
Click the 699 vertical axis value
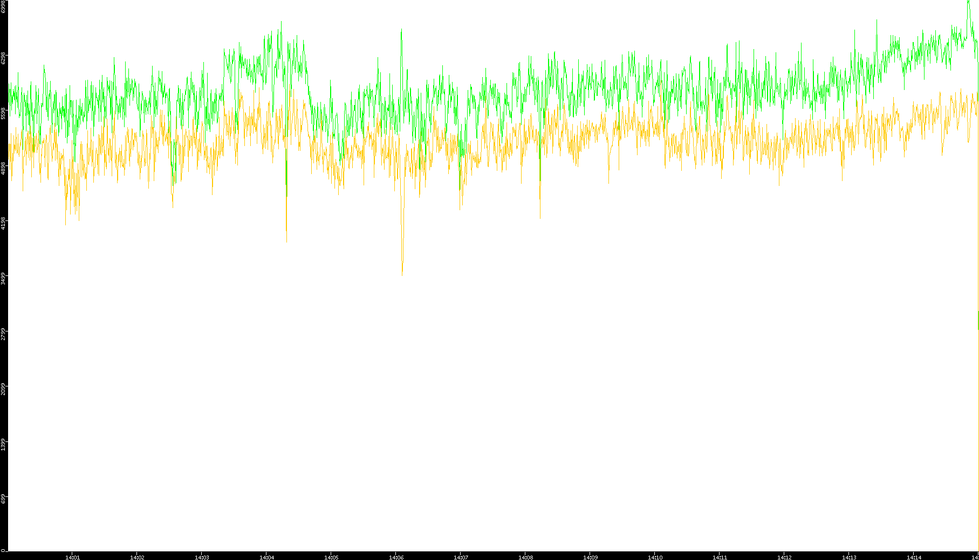click(x=3, y=499)
